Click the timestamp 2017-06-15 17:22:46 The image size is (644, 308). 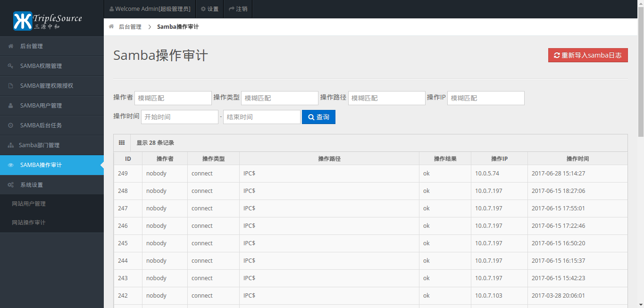coord(558,226)
